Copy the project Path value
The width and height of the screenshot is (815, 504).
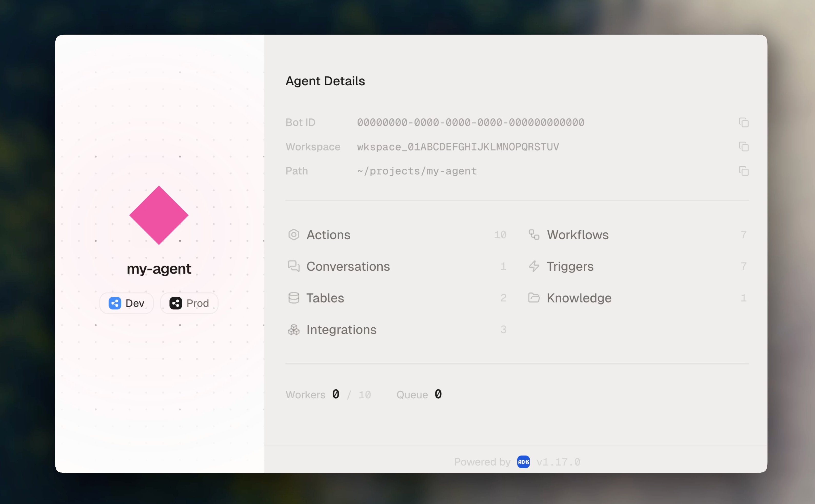(x=744, y=171)
